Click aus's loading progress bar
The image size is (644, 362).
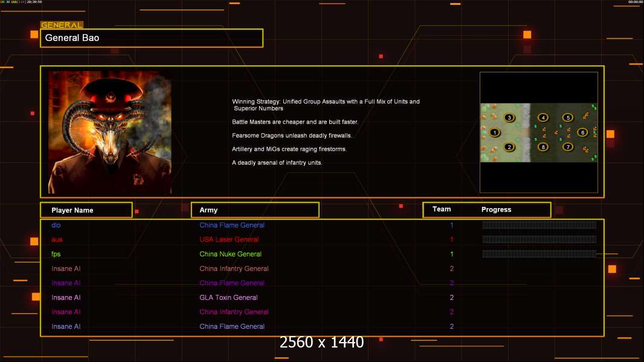click(539, 240)
